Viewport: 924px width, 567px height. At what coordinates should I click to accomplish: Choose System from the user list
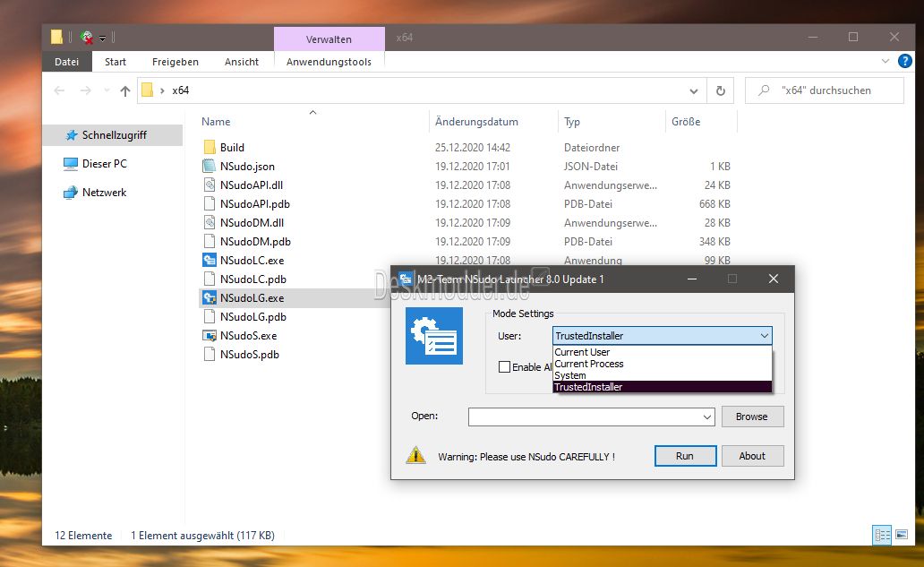663,375
